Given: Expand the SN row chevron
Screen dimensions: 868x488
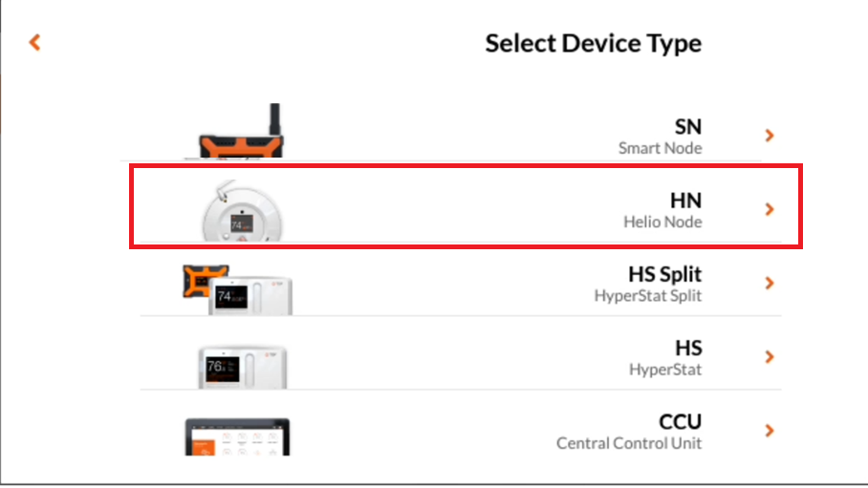Looking at the screenshot, I should click(x=770, y=136).
